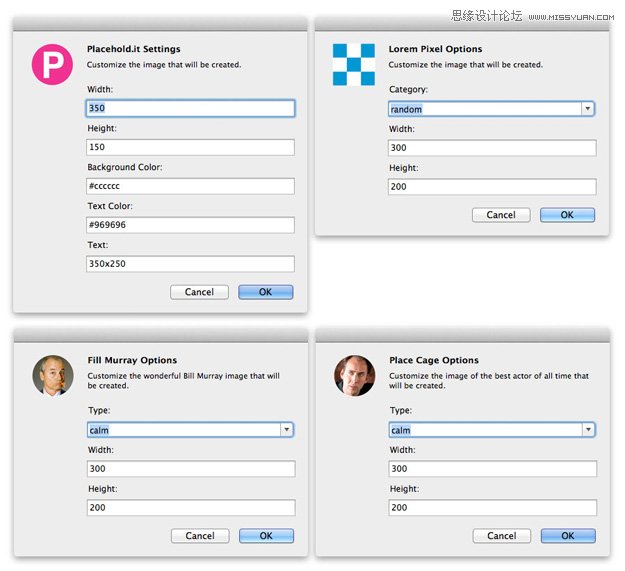Expand the Type arrow in Place Cage Options
Screen dimensions: 625x571
pos(588,430)
